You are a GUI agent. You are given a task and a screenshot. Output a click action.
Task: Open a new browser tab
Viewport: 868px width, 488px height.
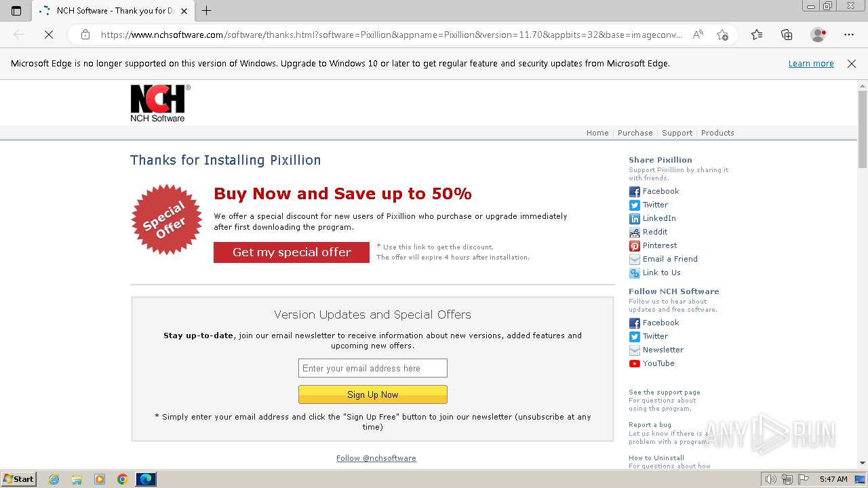point(207,10)
